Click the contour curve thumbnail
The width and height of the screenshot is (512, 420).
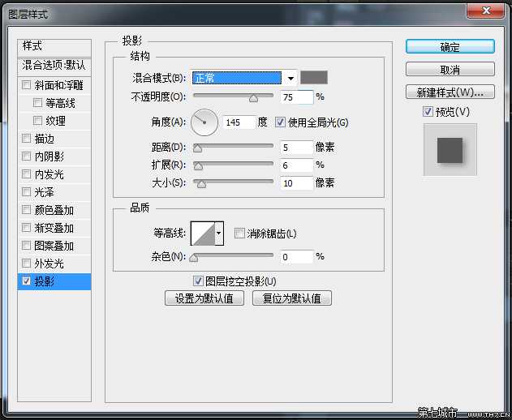203,233
